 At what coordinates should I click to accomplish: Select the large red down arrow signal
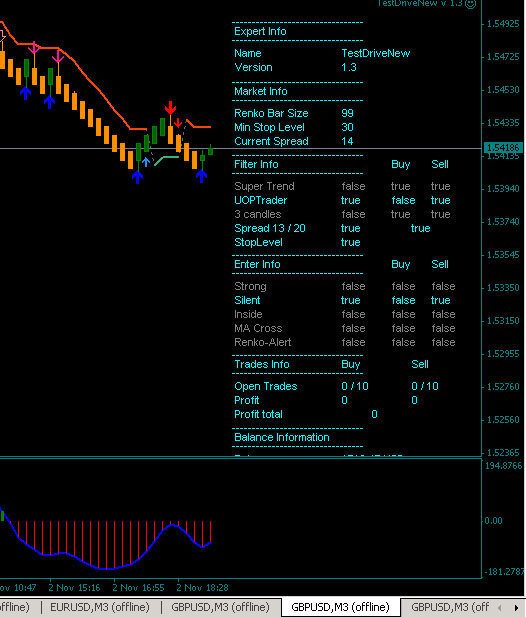point(170,107)
